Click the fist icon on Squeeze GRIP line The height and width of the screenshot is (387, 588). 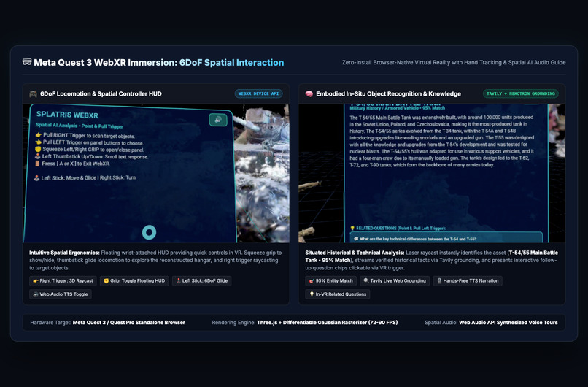click(38, 149)
